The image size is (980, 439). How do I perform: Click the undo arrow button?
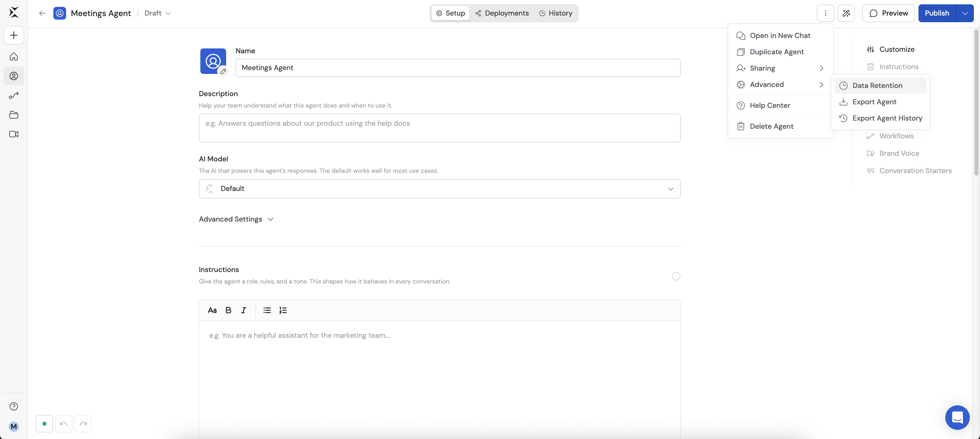tap(64, 424)
